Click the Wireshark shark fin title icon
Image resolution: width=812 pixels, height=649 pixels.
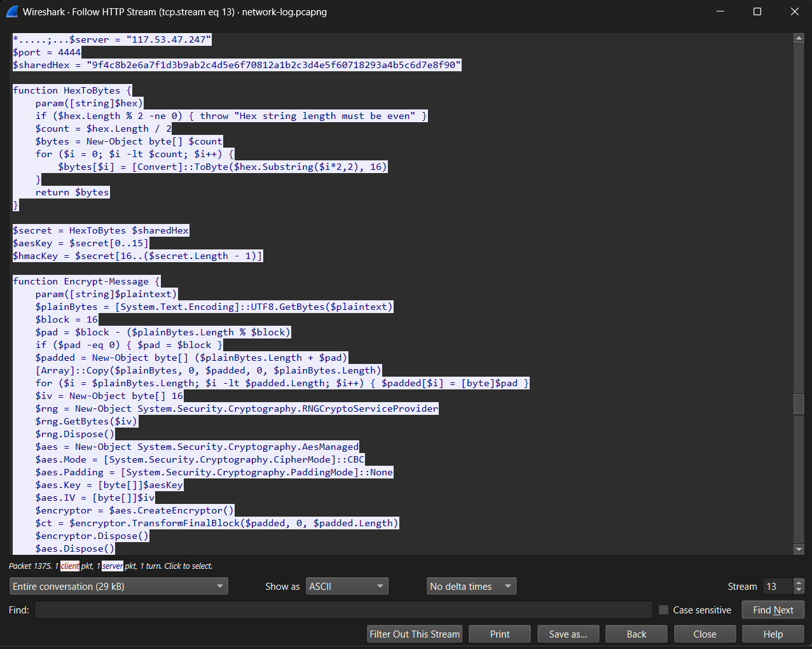tap(11, 11)
